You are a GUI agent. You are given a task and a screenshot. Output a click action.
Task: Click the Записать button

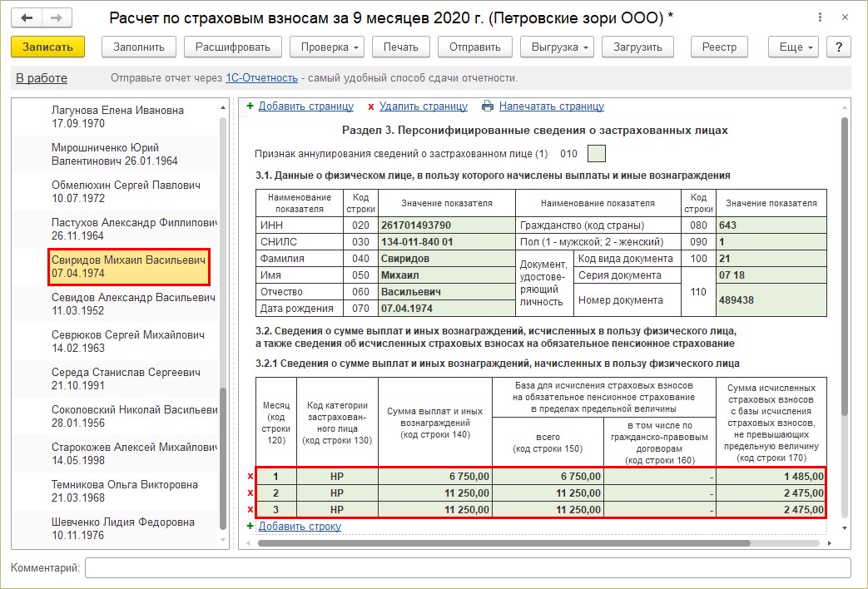47,47
